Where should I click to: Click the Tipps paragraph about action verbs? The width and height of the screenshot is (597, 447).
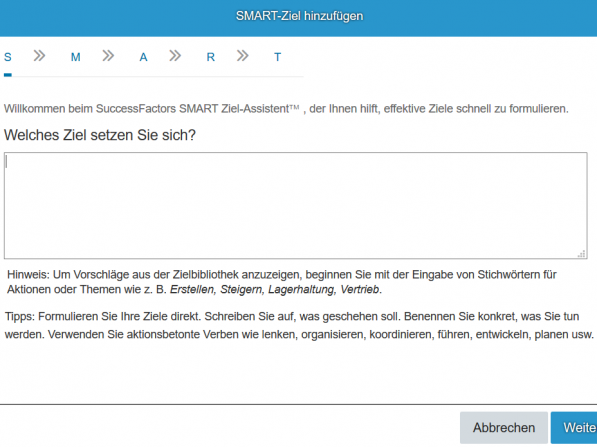[x=299, y=326]
